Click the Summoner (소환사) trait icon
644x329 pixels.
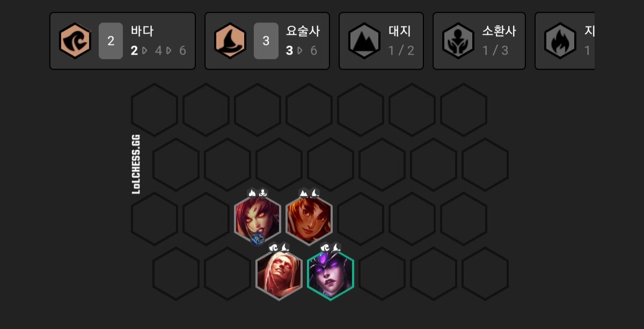click(x=458, y=41)
